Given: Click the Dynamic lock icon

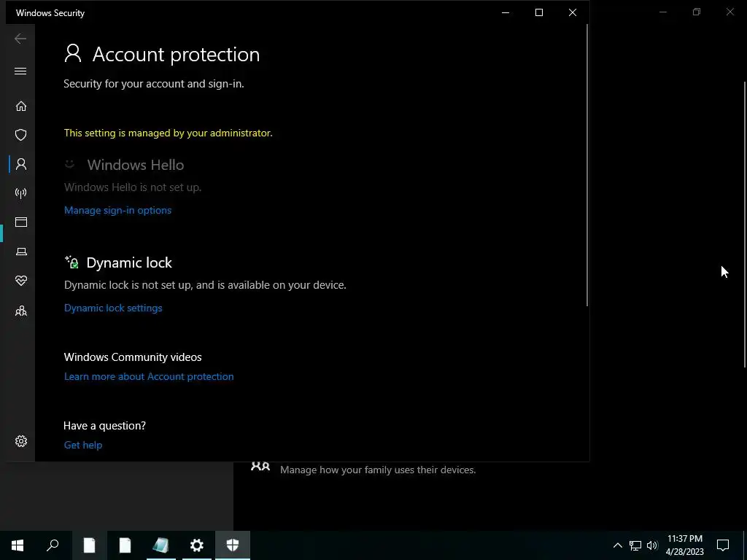Looking at the screenshot, I should coord(71,262).
